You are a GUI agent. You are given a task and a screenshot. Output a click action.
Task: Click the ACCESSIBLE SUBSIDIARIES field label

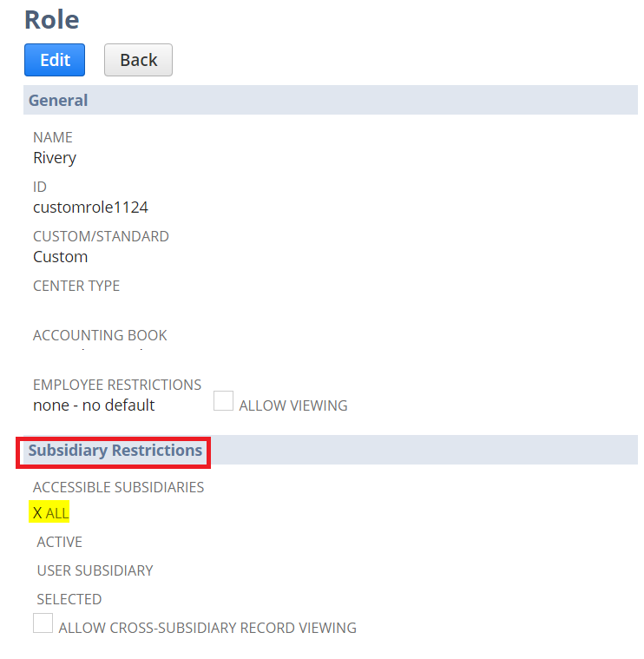[x=118, y=487]
